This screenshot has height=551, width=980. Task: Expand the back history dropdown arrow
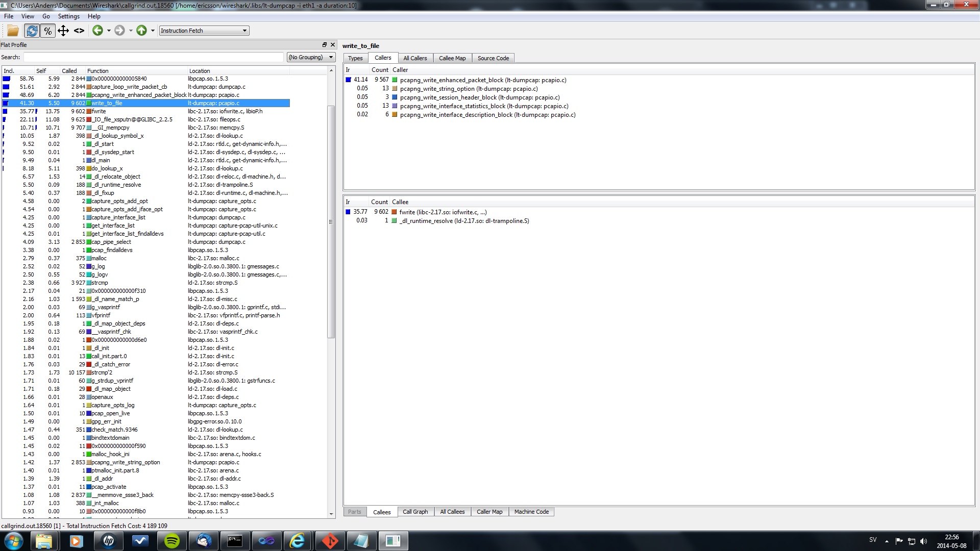[x=109, y=31]
